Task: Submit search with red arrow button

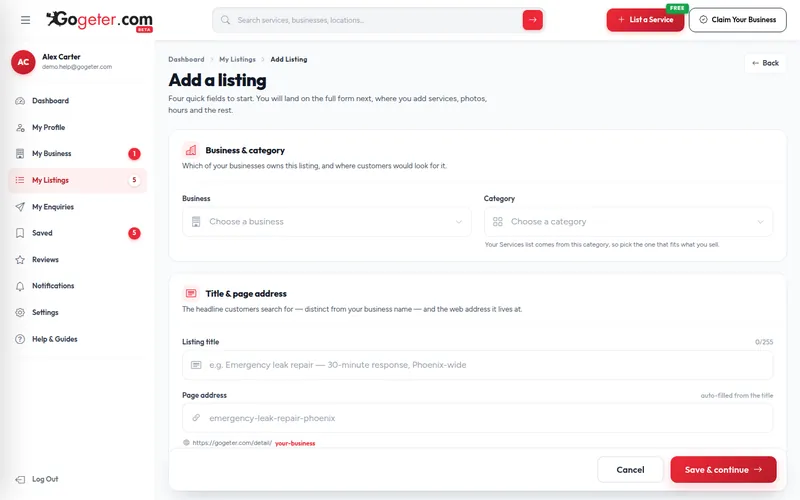Action: (x=532, y=20)
